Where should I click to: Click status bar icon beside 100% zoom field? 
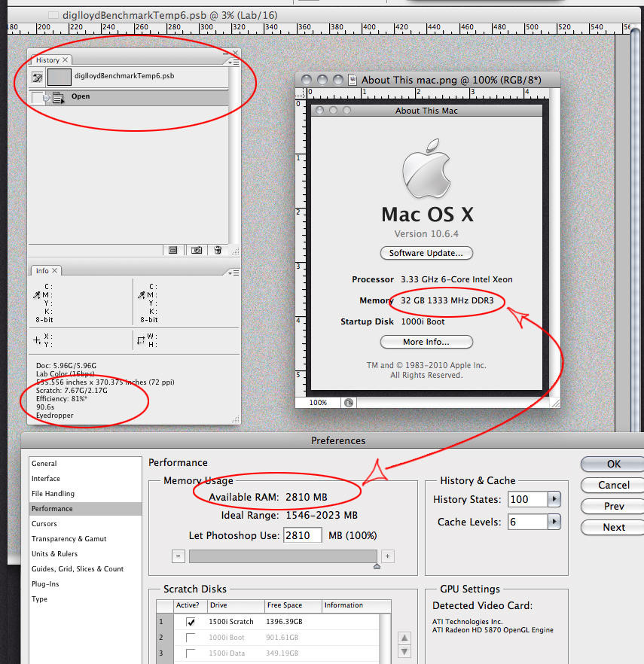[349, 403]
